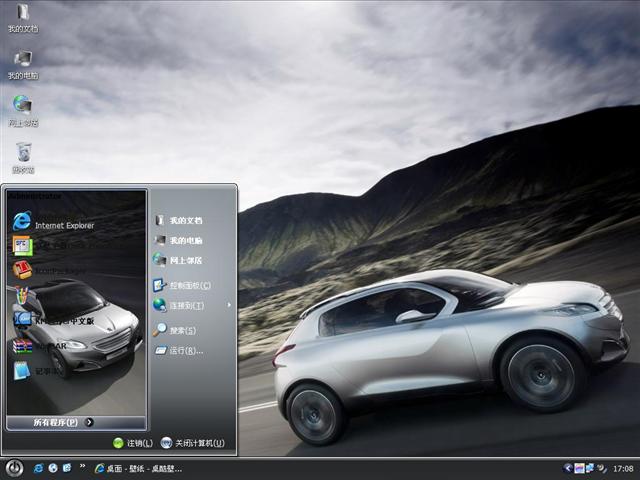
Task: Open 连接到(T) in Start menu
Action: coord(179,305)
